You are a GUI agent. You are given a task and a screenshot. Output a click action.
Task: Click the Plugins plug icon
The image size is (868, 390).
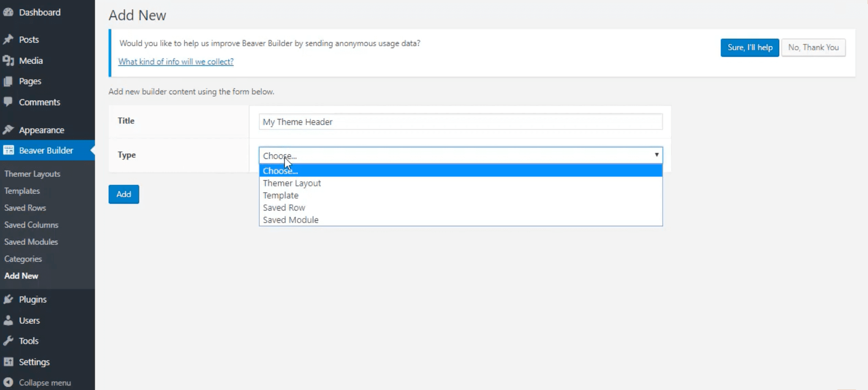8,299
